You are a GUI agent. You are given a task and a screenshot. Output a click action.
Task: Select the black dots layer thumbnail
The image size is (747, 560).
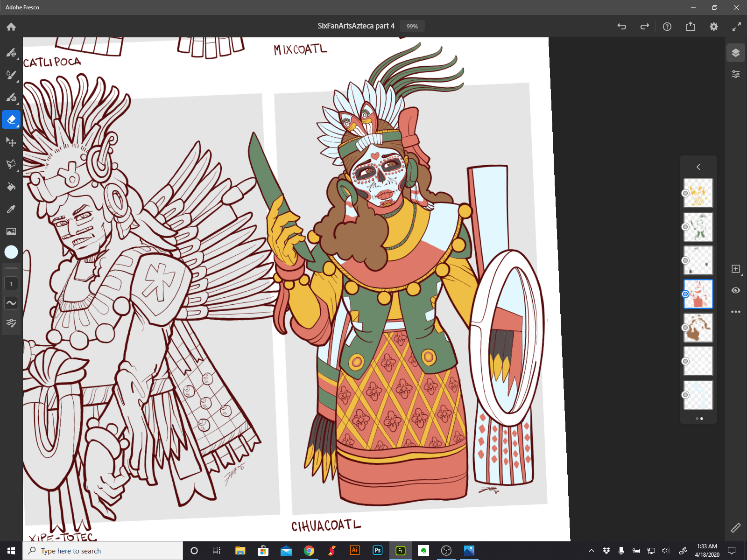(x=698, y=260)
